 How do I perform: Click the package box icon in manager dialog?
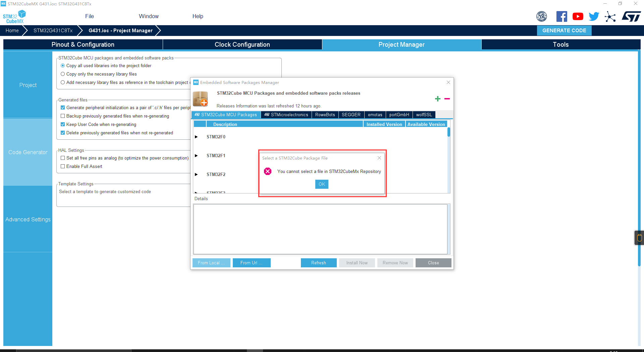[201, 99]
